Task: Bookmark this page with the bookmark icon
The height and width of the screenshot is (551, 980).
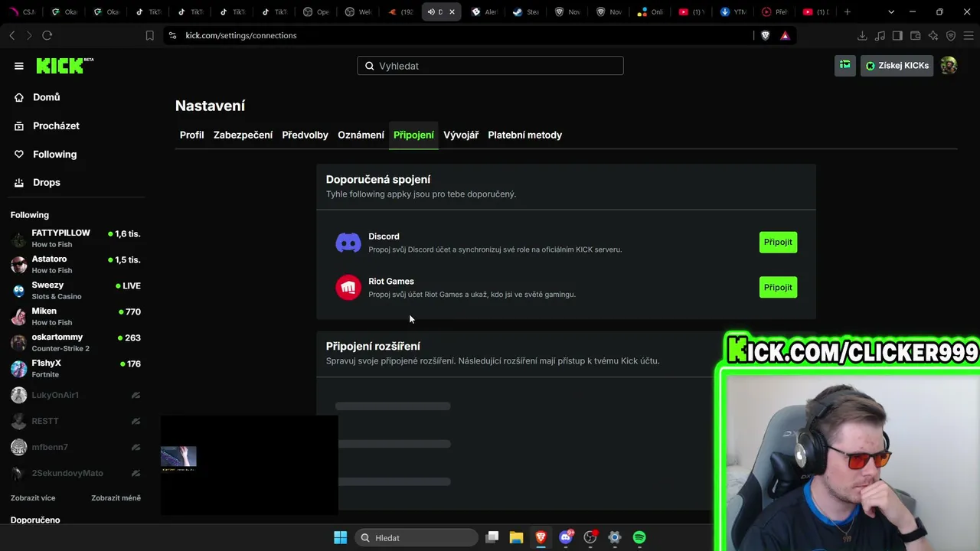Action: [x=150, y=35]
